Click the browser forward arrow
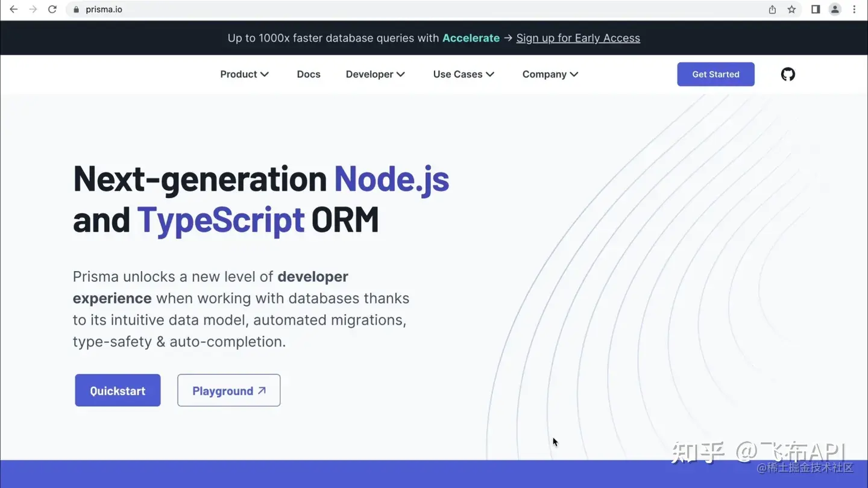Screen dimensions: 868x488 pos(33,10)
